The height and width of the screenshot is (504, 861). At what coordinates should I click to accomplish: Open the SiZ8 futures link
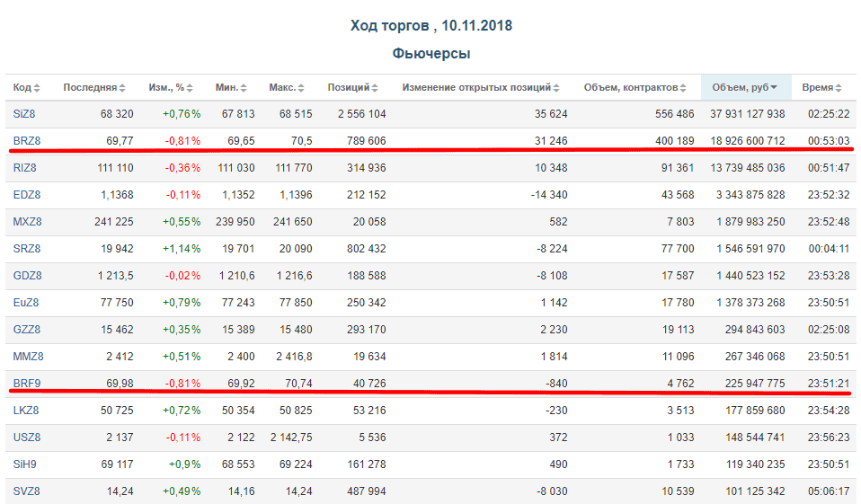(25, 114)
